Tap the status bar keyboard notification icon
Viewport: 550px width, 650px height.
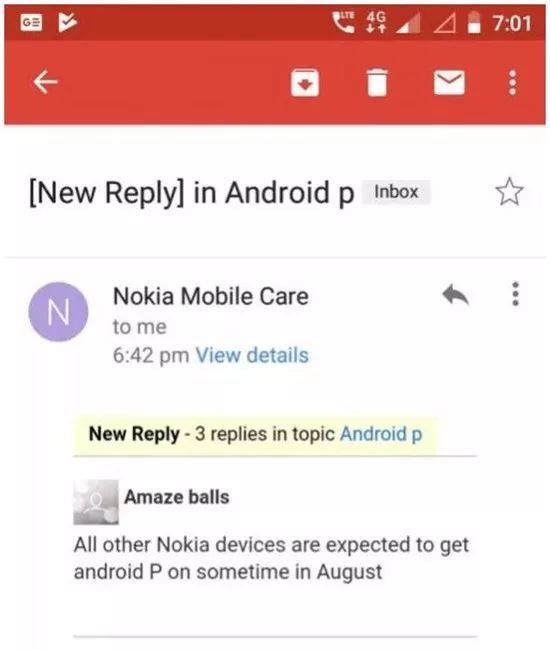tap(31, 22)
